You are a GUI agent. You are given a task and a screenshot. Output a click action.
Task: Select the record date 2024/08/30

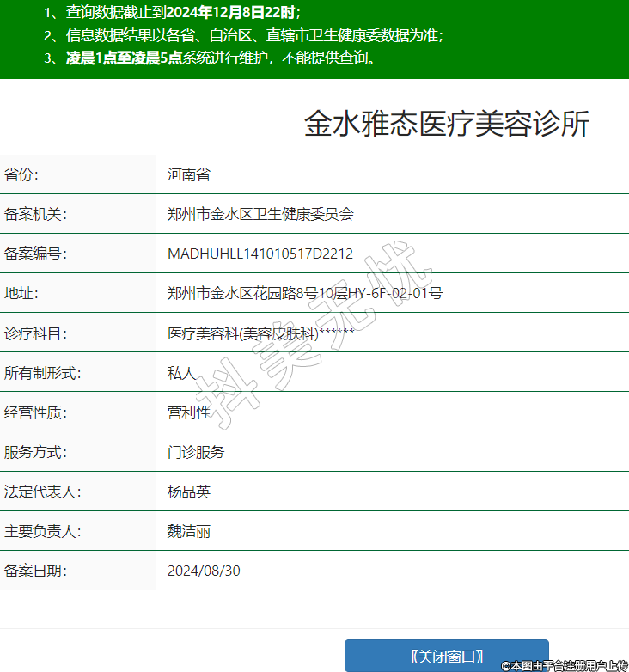204,571
